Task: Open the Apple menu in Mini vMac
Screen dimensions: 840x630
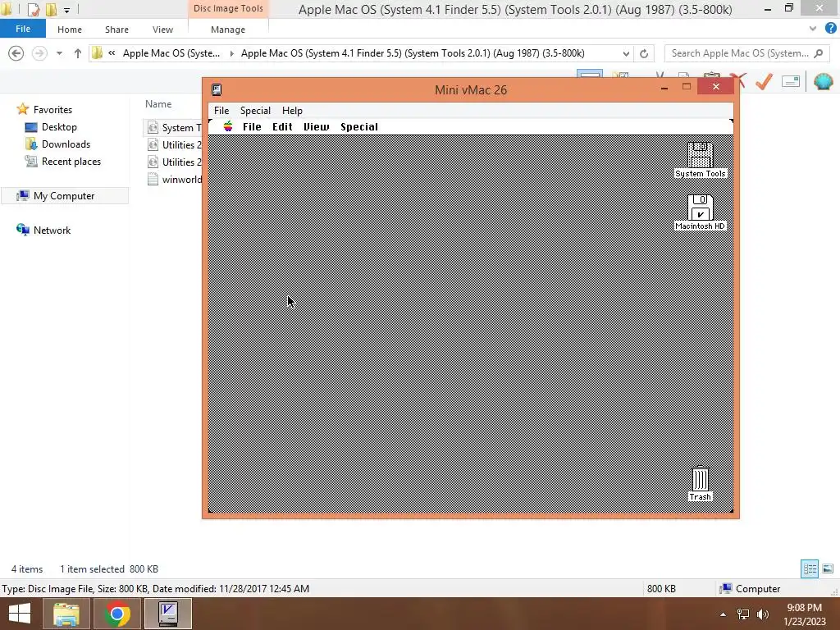Action: coord(228,126)
